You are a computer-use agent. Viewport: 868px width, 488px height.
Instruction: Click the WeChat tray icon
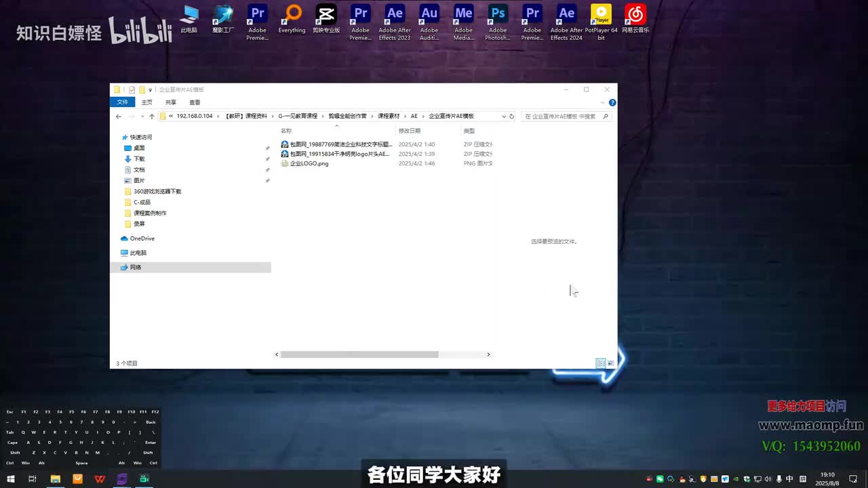(660, 479)
